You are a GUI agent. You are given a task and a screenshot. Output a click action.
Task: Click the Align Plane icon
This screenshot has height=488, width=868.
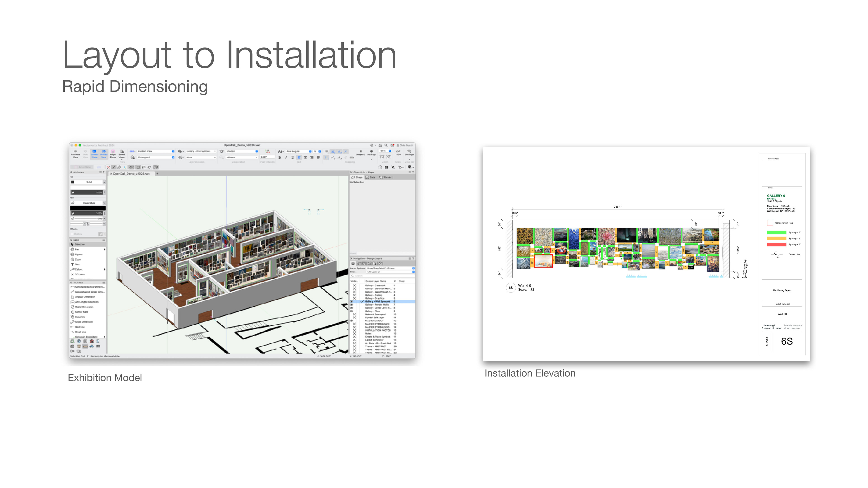tap(113, 152)
